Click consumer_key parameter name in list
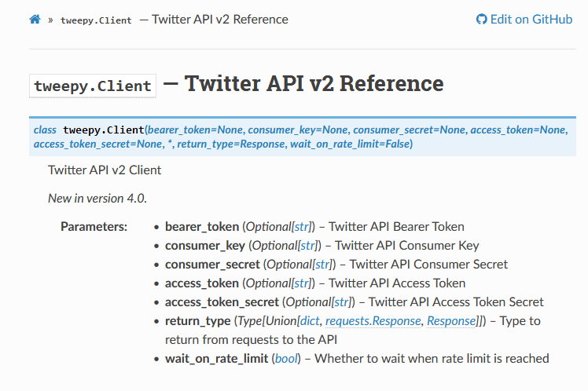This screenshot has width=588, height=391. (205, 246)
